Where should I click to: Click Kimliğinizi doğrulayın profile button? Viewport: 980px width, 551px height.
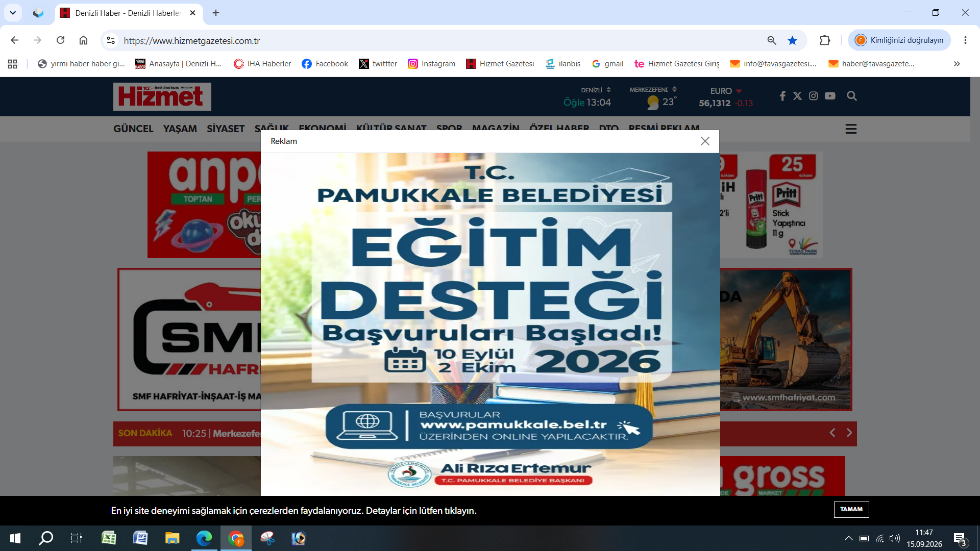[x=899, y=40]
